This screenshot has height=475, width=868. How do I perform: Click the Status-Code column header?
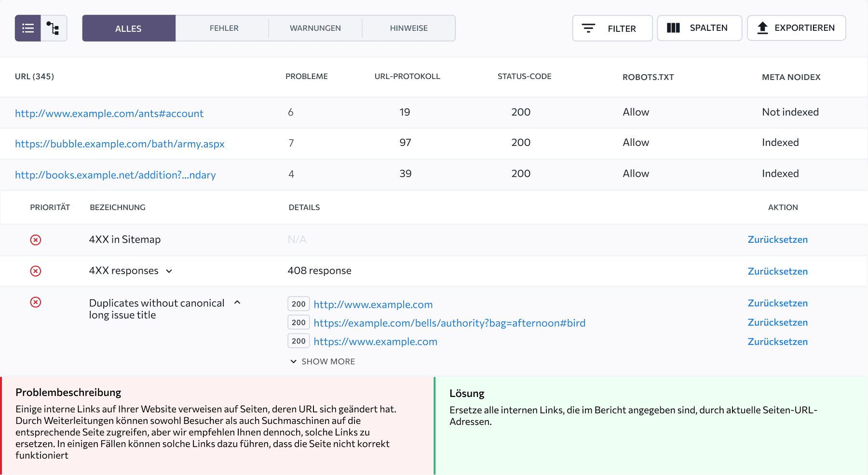point(525,76)
